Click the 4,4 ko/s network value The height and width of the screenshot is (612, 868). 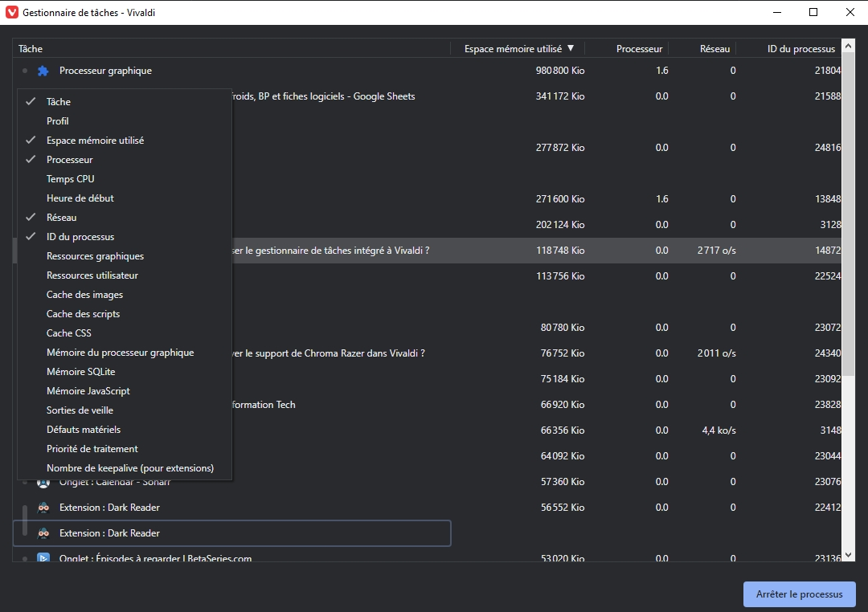(x=719, y=430)
